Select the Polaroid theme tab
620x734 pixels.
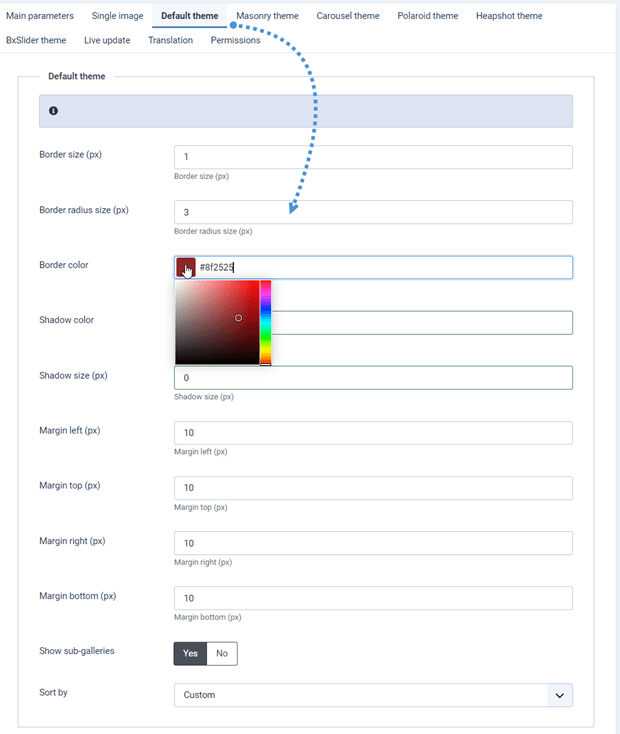tap(427, 16)
